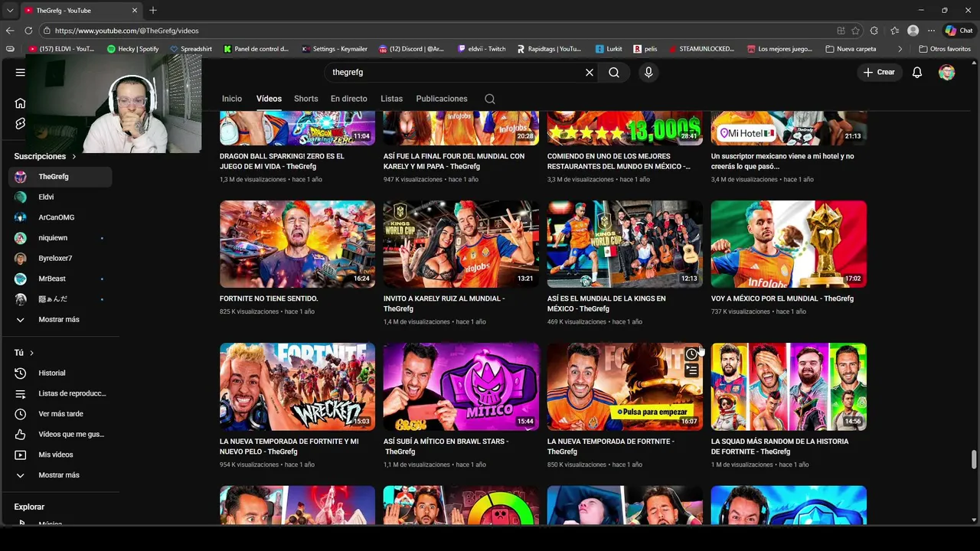Switch to the Listas tab

[x=391, y=99]
